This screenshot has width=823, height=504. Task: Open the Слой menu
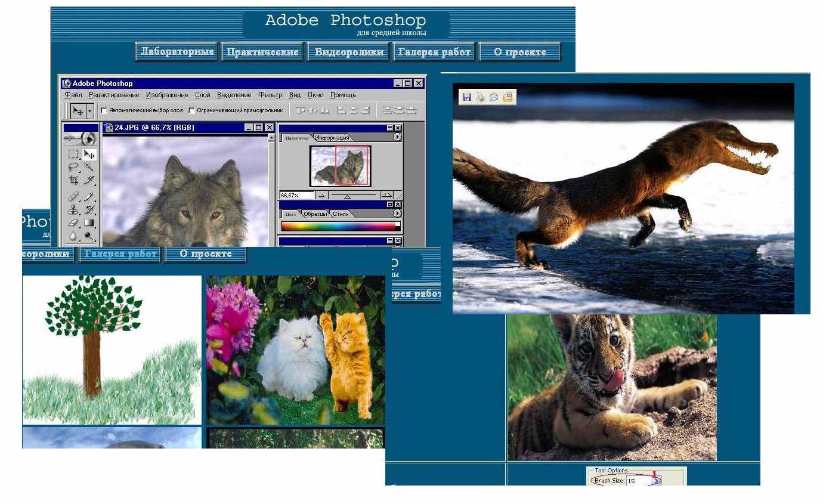203,95
